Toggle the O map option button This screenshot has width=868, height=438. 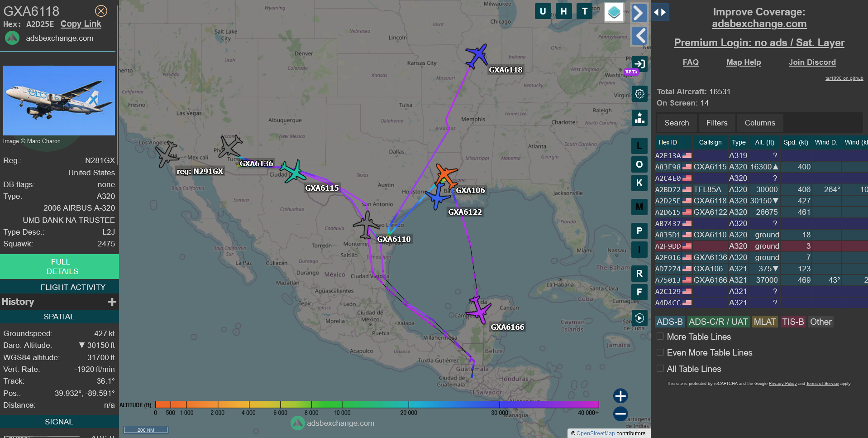point(639,164)
